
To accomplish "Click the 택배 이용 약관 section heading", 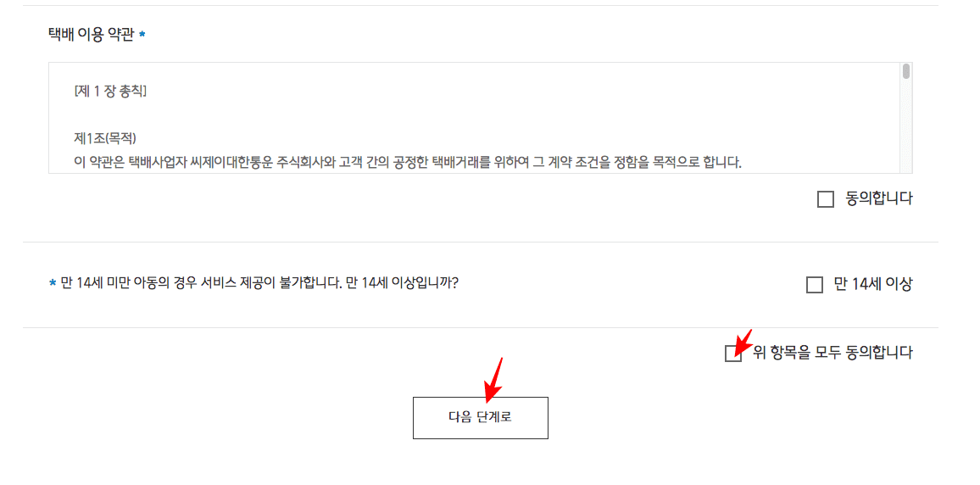I will 92,35.
